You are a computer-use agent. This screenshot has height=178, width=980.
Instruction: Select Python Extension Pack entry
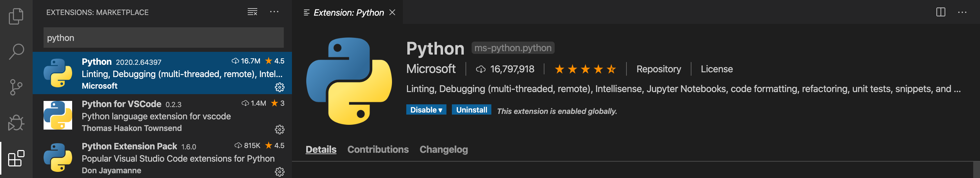coord(162,158)
